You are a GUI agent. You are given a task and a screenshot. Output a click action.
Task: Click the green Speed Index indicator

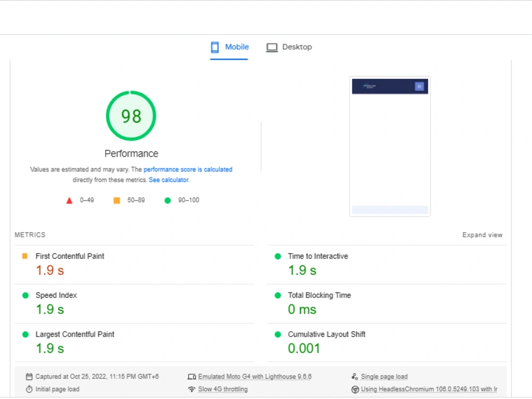[25, 295]
